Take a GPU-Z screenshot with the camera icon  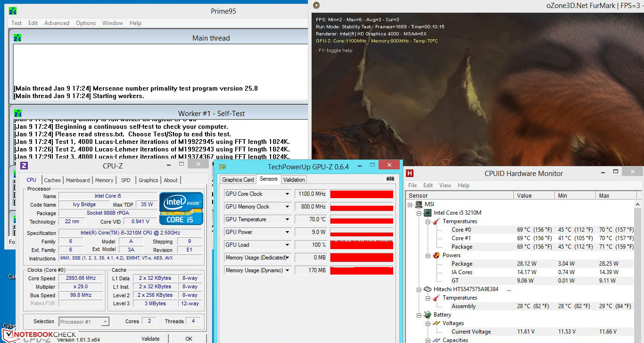tap(390, 179)
